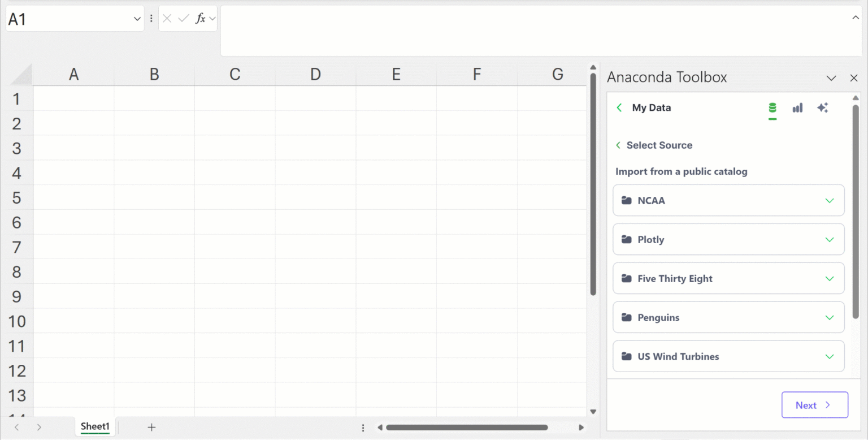Viewport: 868px width, 440px height.
Task: Expand the NCAA catalog folder
Action: point(728,200)
